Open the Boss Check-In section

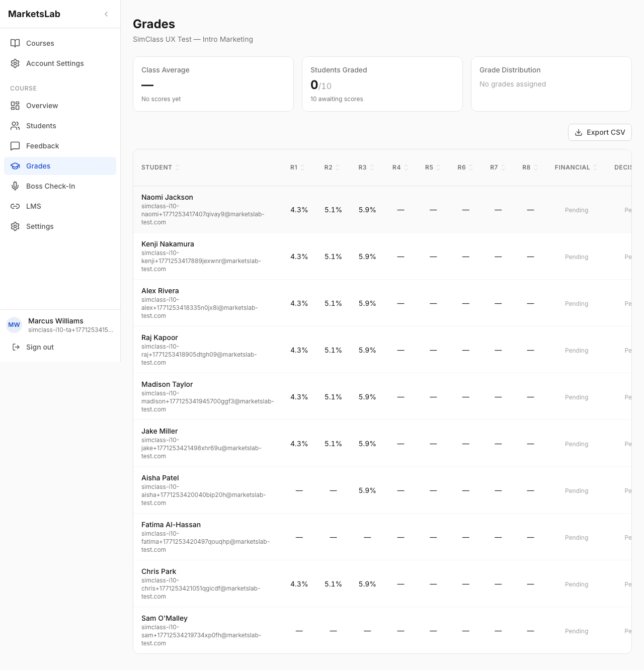49,186
